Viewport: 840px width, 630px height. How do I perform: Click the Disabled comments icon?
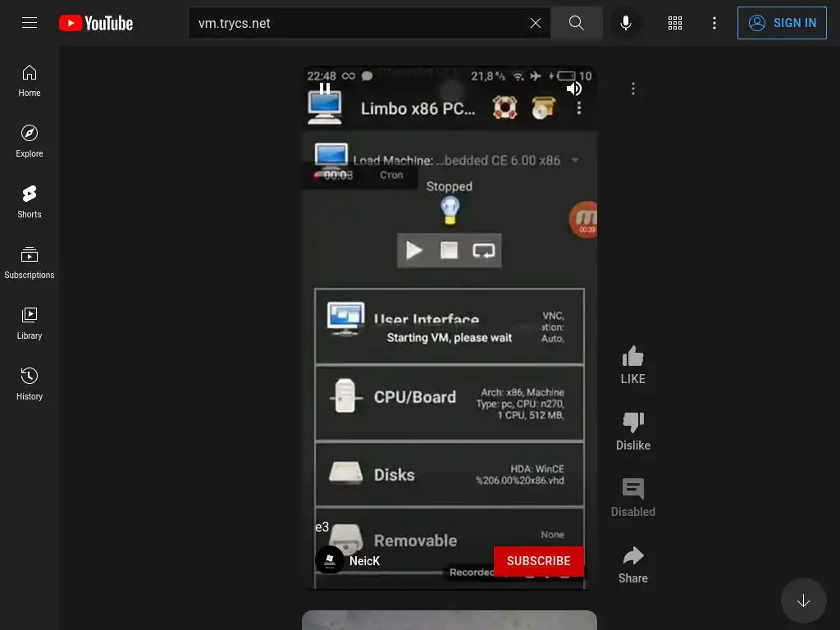632,488
